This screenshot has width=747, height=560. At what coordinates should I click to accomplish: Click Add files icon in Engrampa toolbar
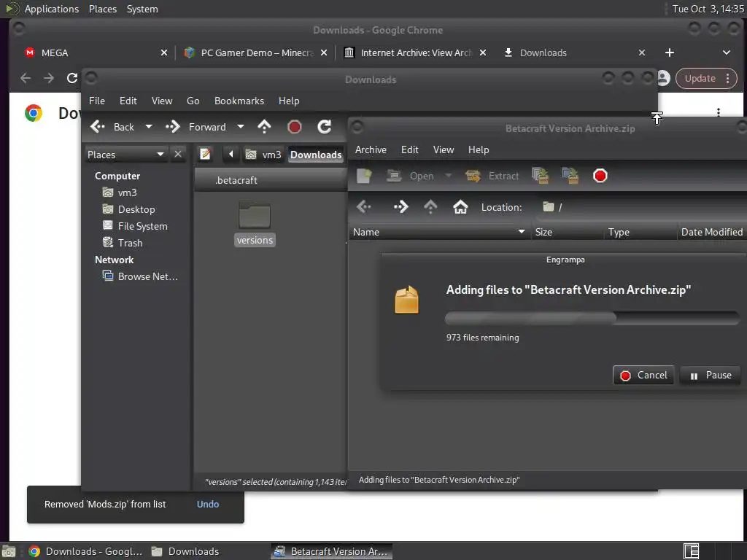(541, 176)
